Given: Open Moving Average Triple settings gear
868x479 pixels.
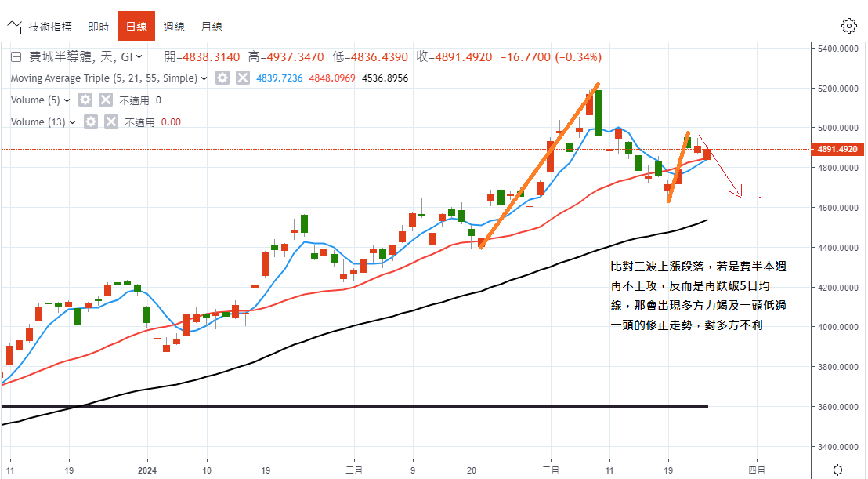Looking at the screenshot, I should coord(223,78).
